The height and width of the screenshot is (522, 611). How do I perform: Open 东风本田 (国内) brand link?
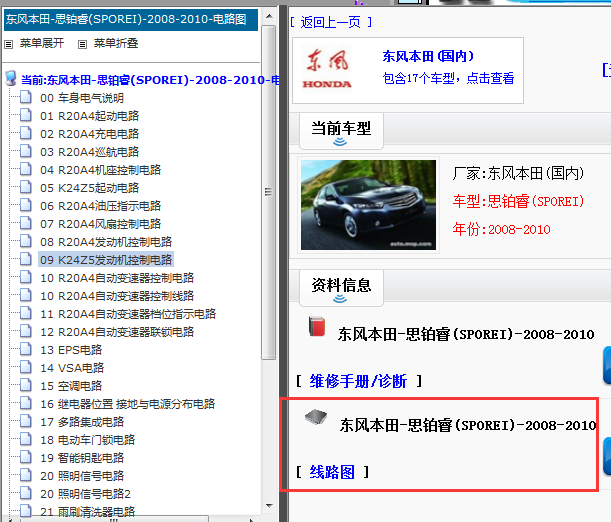pyautogui.click(x=428, y=56)
